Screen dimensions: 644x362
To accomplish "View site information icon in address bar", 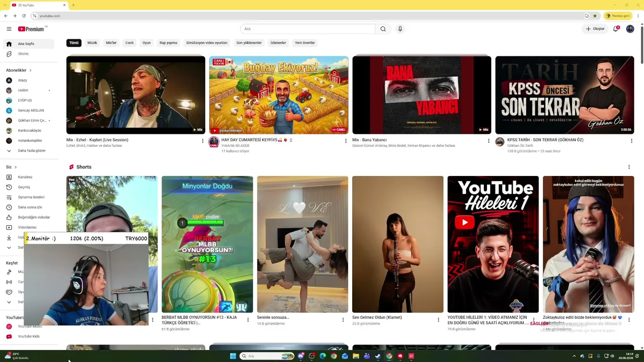I will pos(35,16).
